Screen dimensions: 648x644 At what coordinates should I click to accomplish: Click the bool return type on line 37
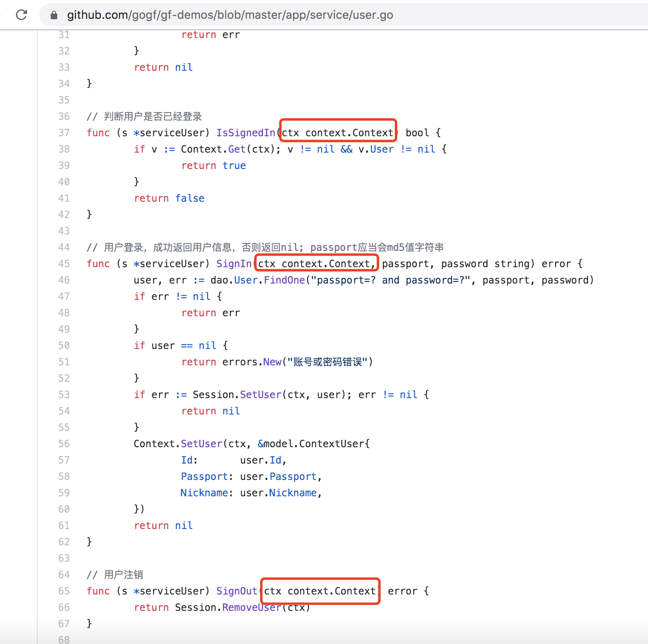417,133
